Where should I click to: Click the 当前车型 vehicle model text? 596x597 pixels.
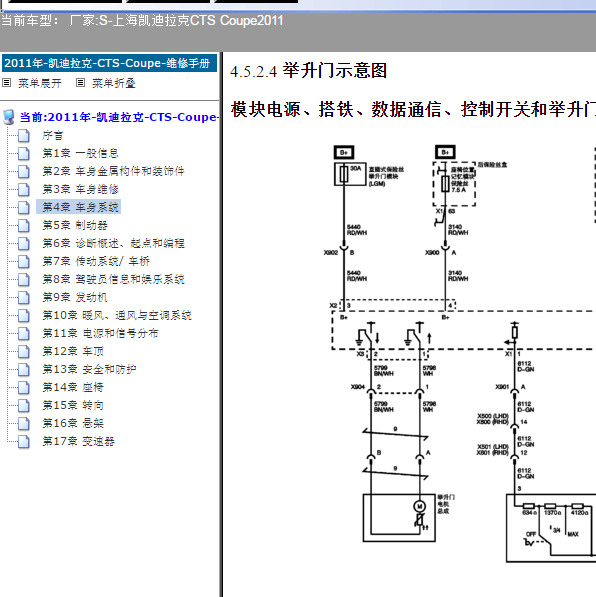click(142, 20)
